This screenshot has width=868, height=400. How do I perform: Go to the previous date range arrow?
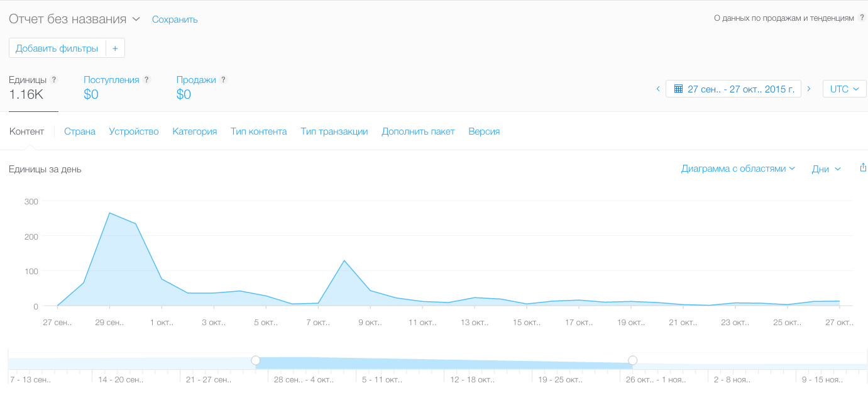pyautogui.click(x=658, y=89)
